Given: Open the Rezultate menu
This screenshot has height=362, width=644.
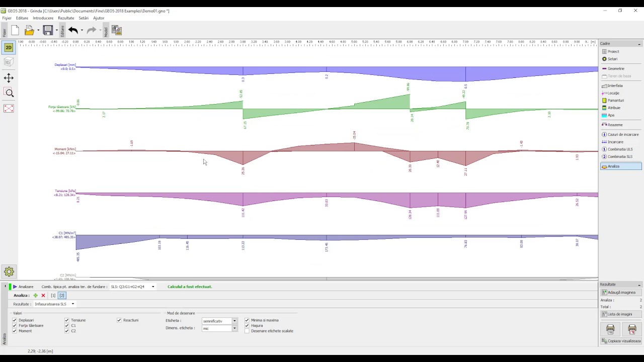Looking at the screenshot, I should (x=66, y=18).
